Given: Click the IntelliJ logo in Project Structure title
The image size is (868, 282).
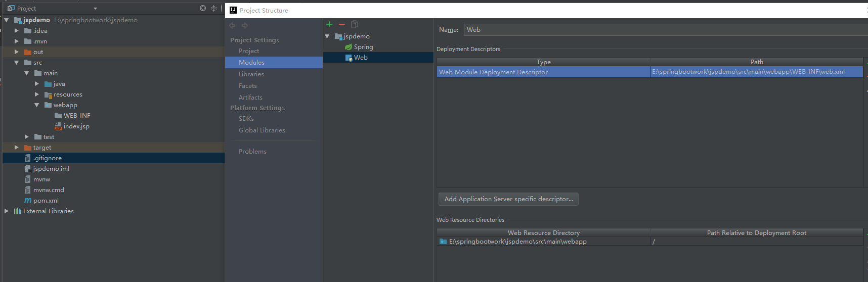Looking at the screenshot, I should [x=233, y=10].
